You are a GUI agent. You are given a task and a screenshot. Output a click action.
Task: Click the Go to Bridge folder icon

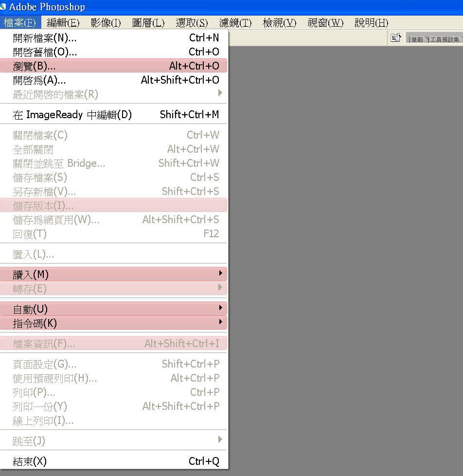click(x=395, y=37)
